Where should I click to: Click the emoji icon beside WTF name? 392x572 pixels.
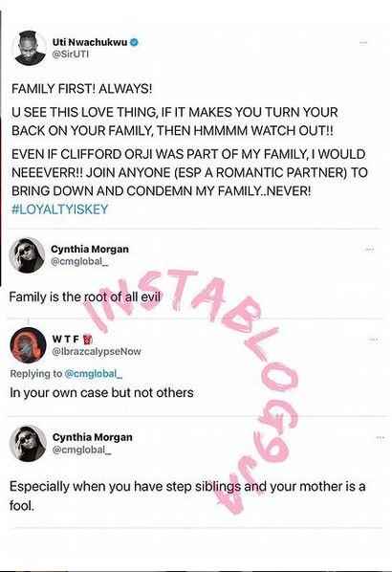[88, 340]
